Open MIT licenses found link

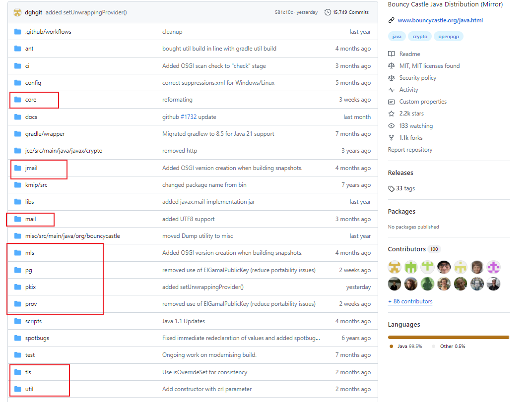(x=430, y=66)
